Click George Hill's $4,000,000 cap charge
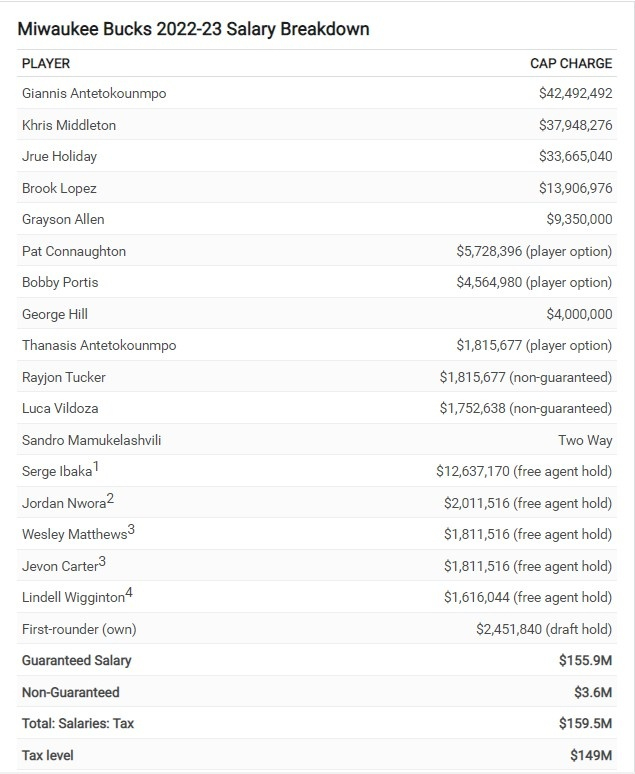 click(x=579, y=314)
